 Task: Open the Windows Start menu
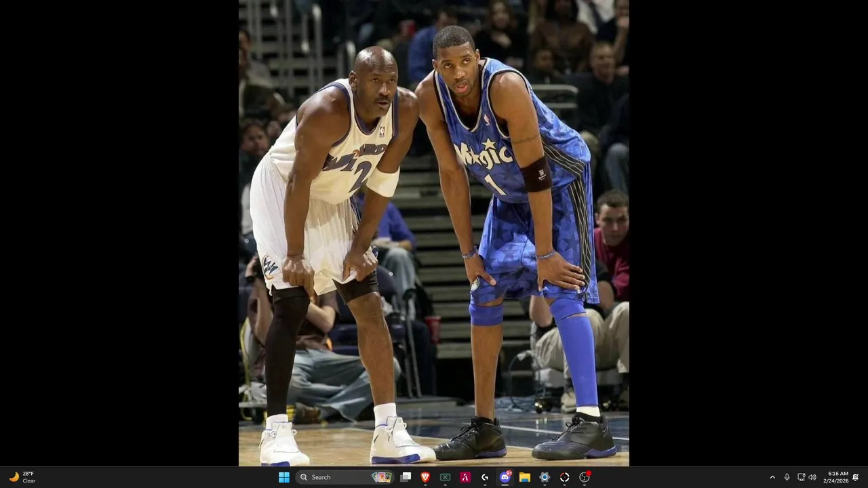pyautogui.click(x=283, y=477)
